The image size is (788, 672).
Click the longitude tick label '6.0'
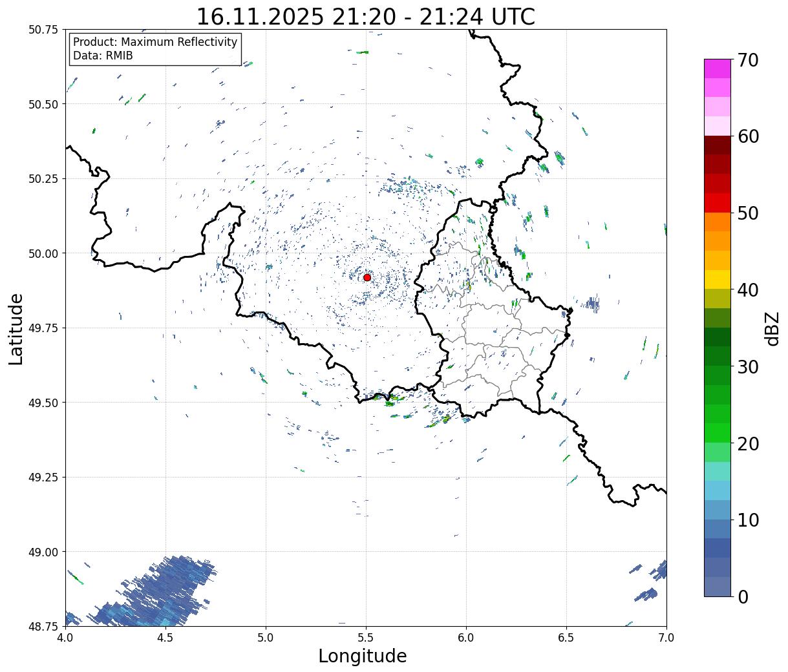point(466,638)
